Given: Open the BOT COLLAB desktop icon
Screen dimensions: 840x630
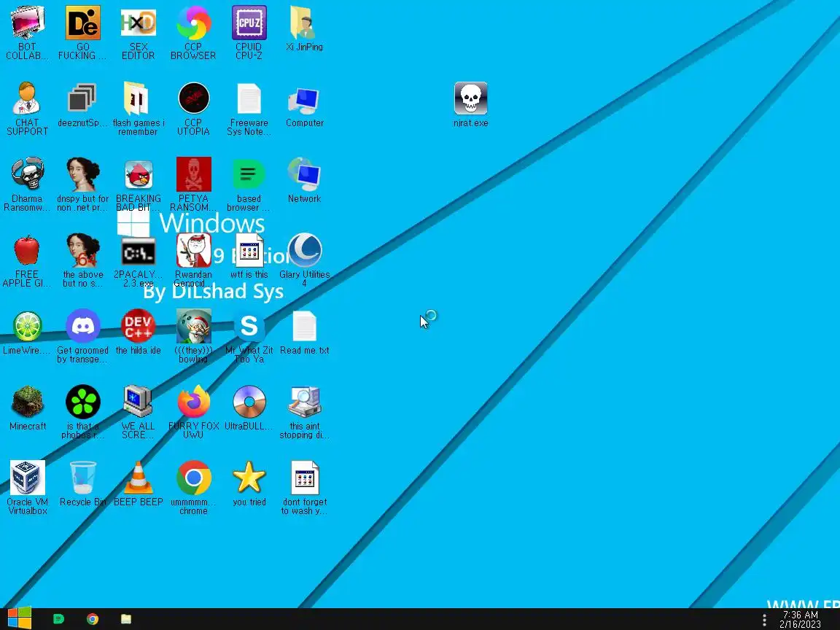Looking at the screenshot, I should pos(27,32).
